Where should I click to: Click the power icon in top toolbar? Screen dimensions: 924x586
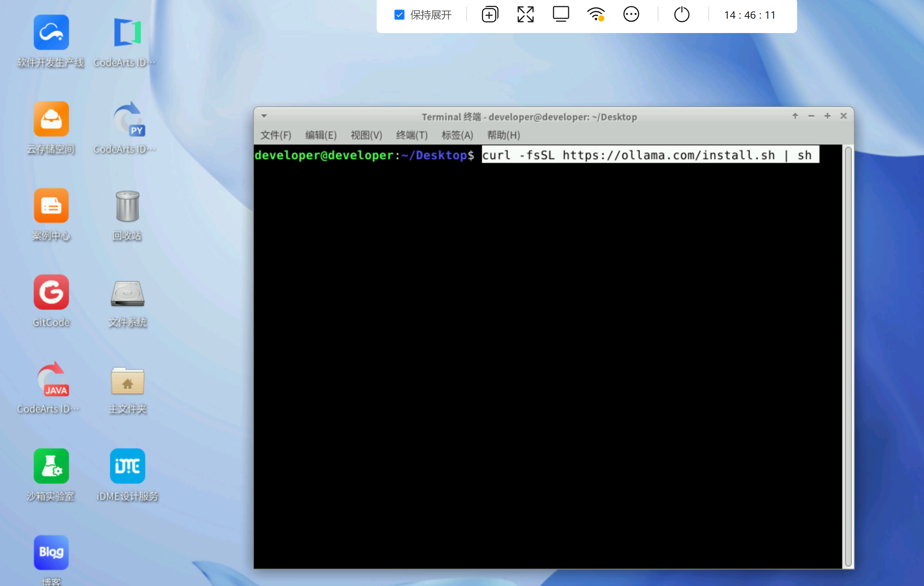682,15
